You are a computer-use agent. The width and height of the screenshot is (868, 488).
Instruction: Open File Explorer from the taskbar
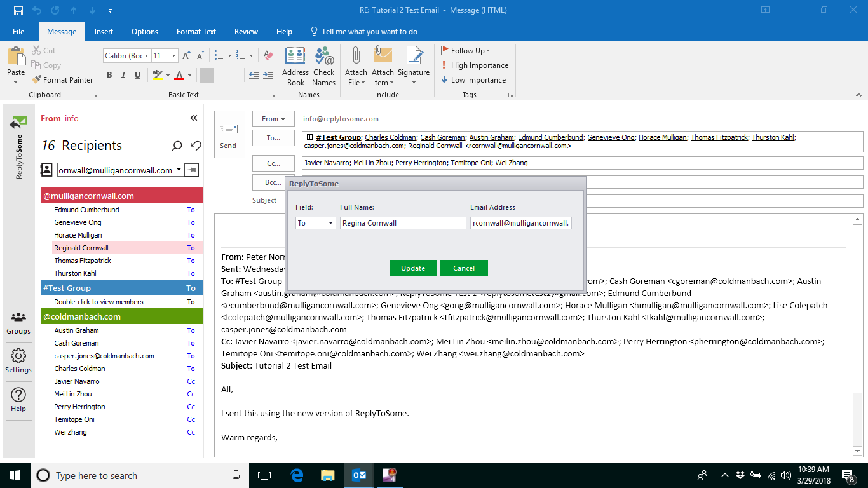[x=327, y=475]
